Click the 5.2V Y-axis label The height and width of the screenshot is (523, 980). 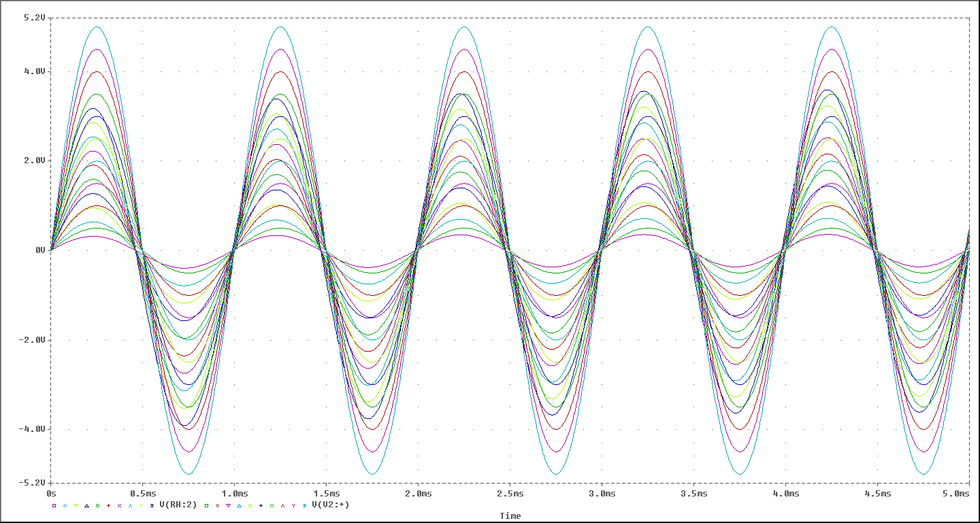pos(35,17)
